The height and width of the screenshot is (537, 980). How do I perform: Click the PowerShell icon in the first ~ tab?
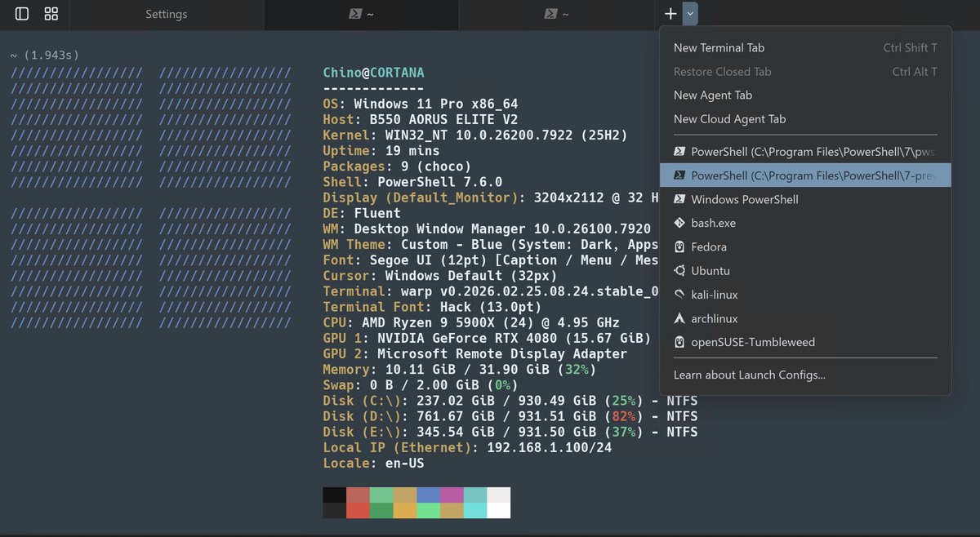(x=355, y=14)
